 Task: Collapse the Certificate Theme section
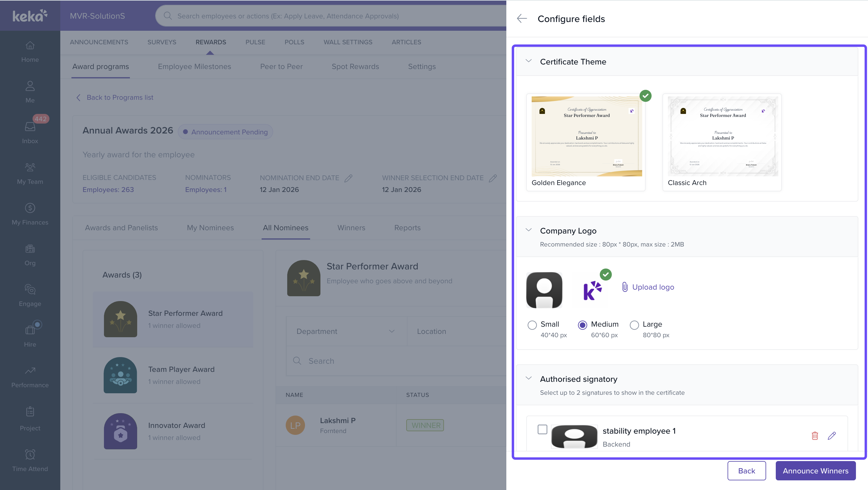click(528, 61)
